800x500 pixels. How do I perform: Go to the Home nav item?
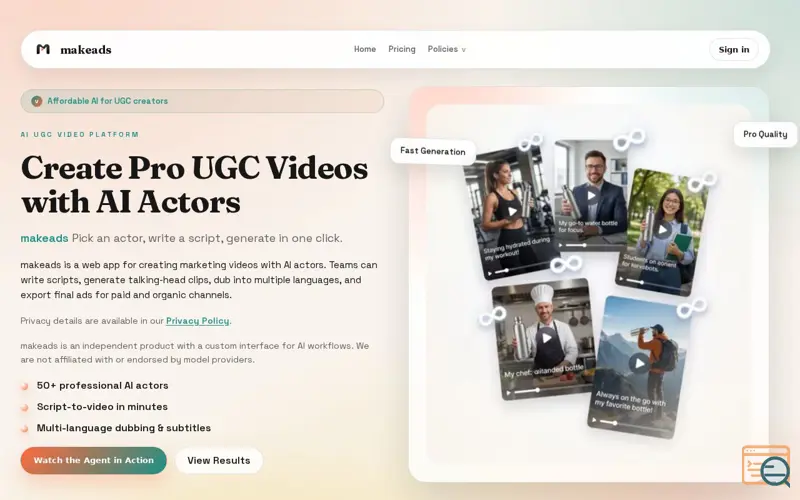tap(365, 49)
